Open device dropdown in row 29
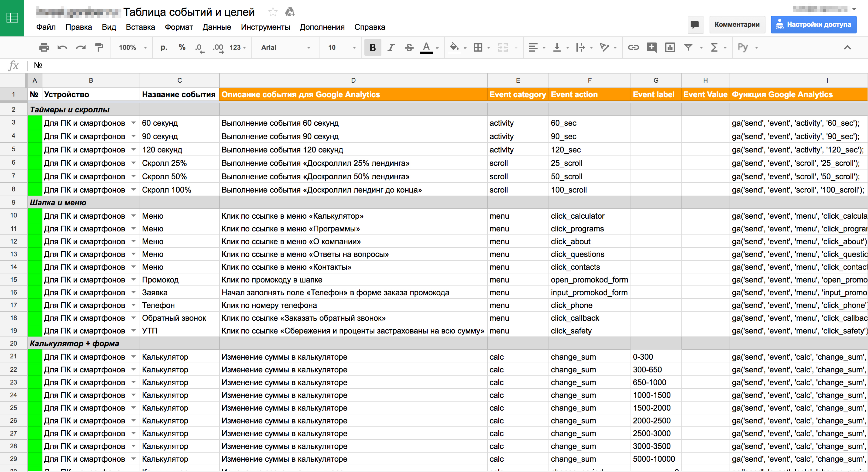The height and width of the screenshot is (472, 868). [133, 459]
